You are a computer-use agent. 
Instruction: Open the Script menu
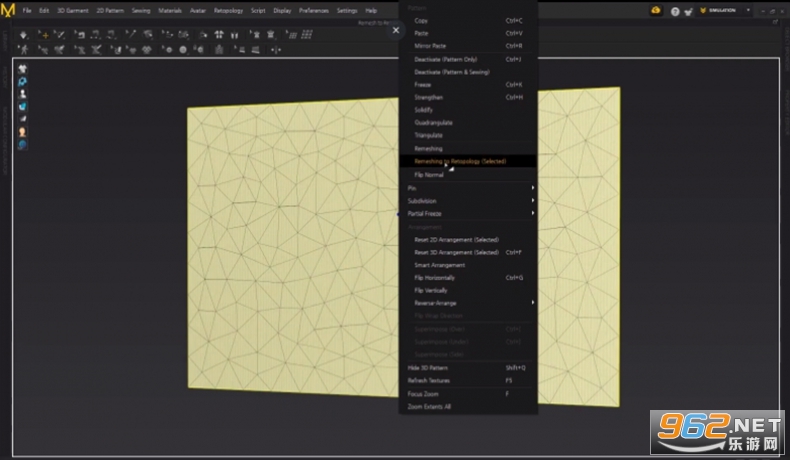258,11
